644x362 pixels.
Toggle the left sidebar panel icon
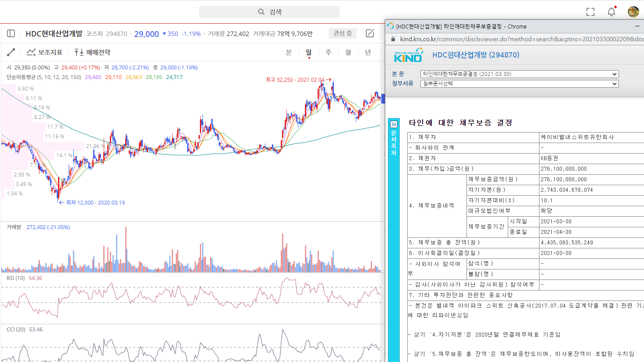[11, 33]
